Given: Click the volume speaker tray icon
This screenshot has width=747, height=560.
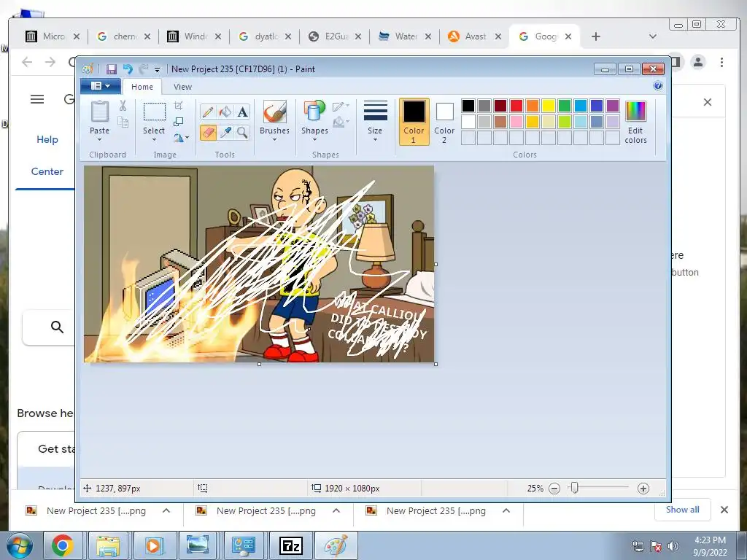Looking at the screenshot, I should (x=673, y=546).
